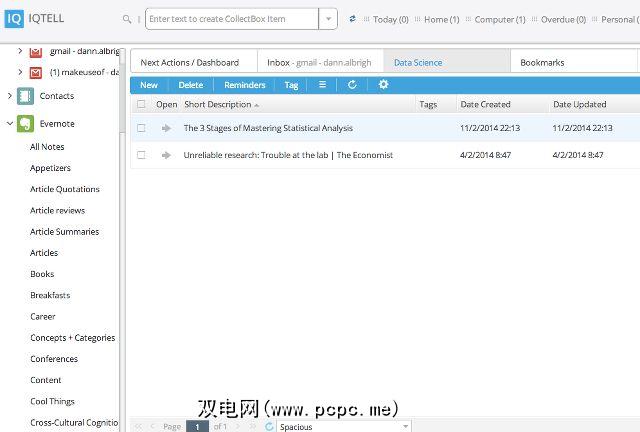Expand the makeuseof account tree node
This screenshot has height=432, width=640.
coord(20,72)
